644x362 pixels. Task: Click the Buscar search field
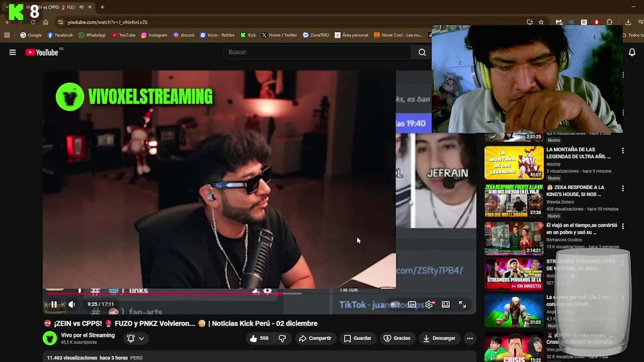[x=318, y=52]
